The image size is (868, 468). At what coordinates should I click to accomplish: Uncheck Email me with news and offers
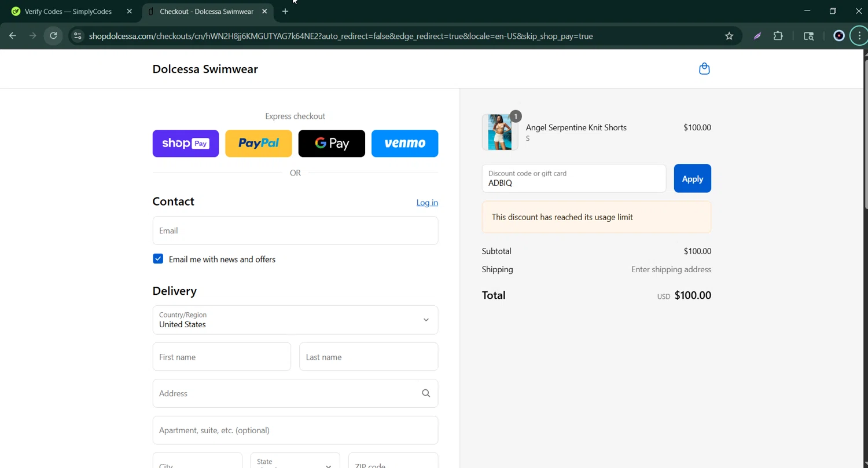(x=158, y=259)
